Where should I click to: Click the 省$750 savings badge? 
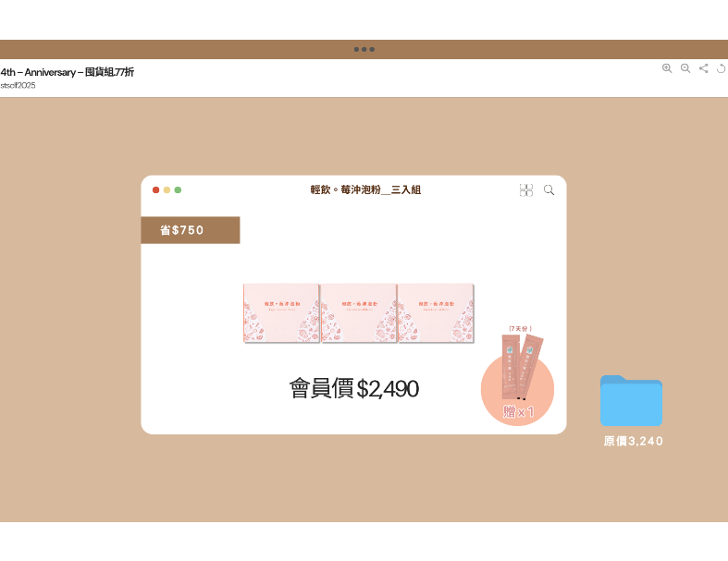pos(190,230)
